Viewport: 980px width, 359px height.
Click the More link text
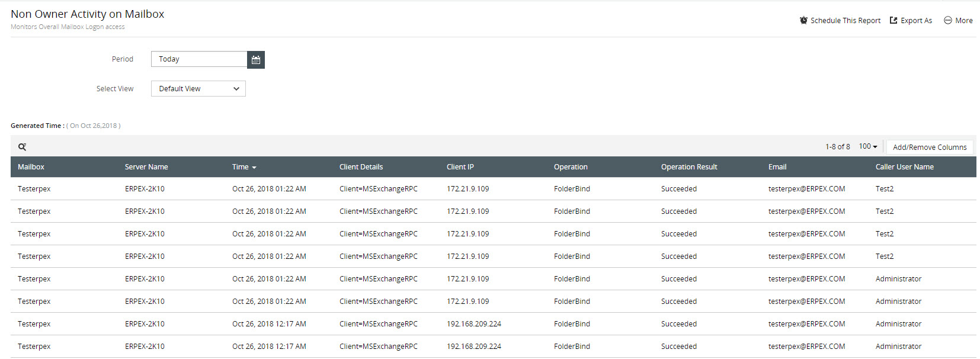point(964,20)
